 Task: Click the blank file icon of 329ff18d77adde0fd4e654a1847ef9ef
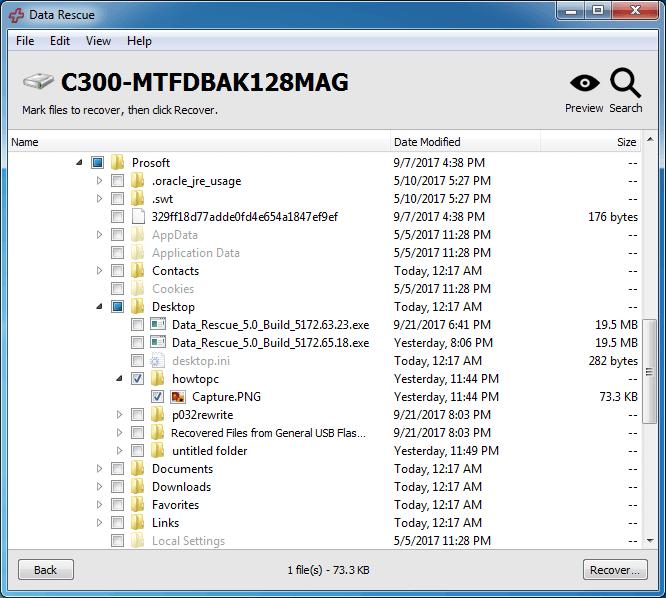(138, 217)
